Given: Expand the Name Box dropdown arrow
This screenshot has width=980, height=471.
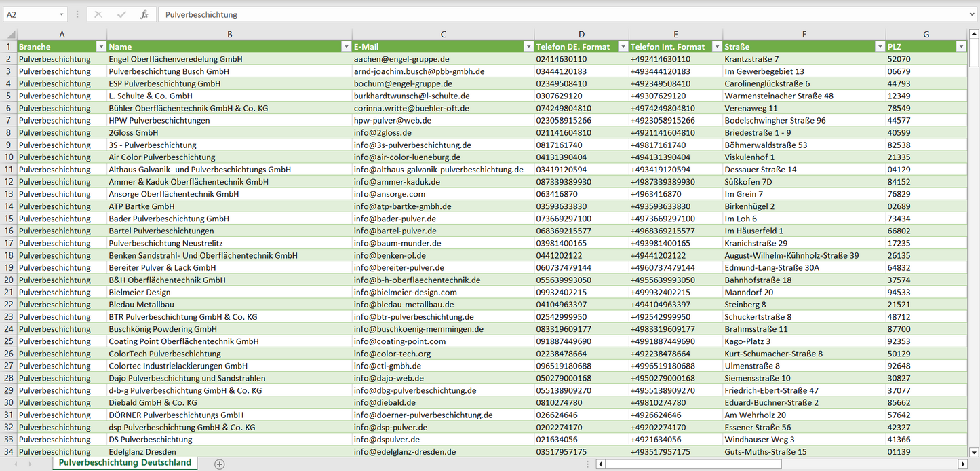Looking at the screenshot, I should [61, 14].
